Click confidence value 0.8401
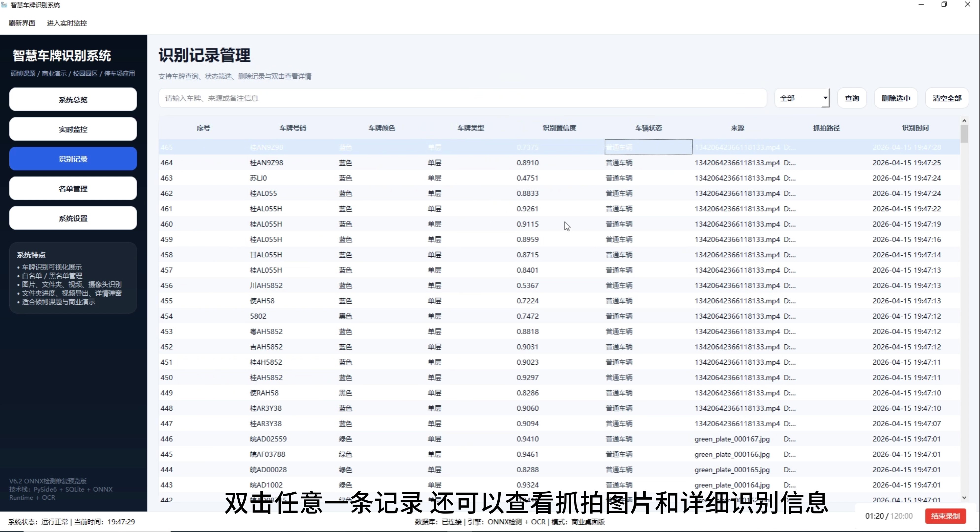The height and width of the screenshot is (532, 980). pos(527,270)
